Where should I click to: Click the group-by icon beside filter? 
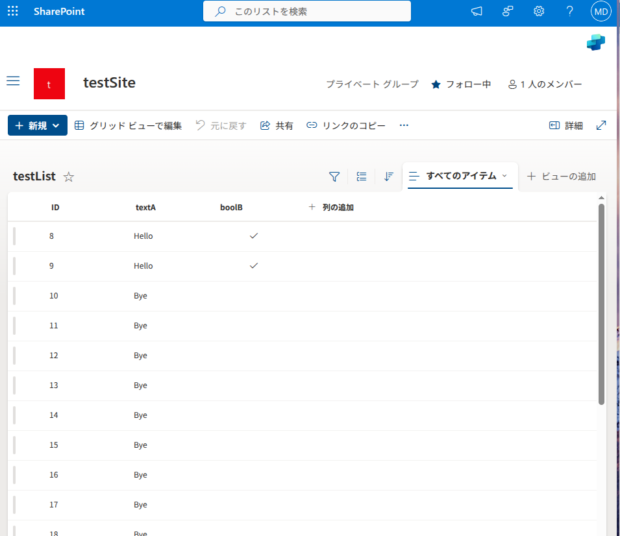click(x=361, y=177)
